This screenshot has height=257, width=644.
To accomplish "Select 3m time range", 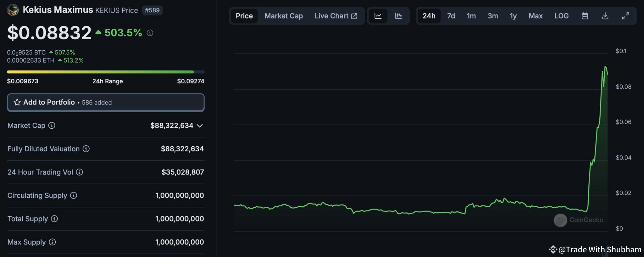I will (493, 16).
